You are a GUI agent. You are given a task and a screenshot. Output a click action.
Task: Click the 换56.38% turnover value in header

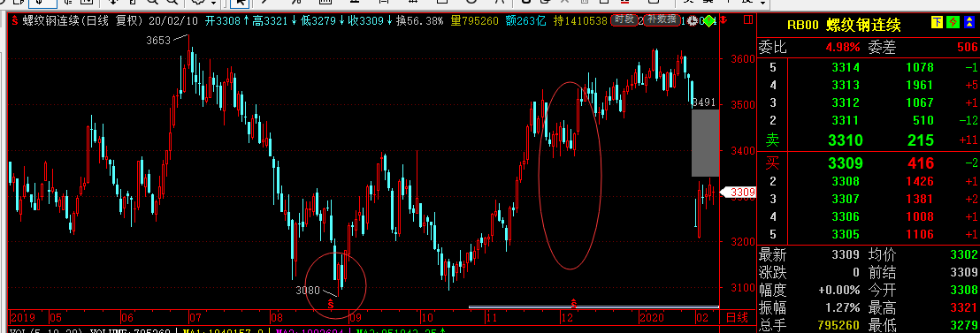420,20
